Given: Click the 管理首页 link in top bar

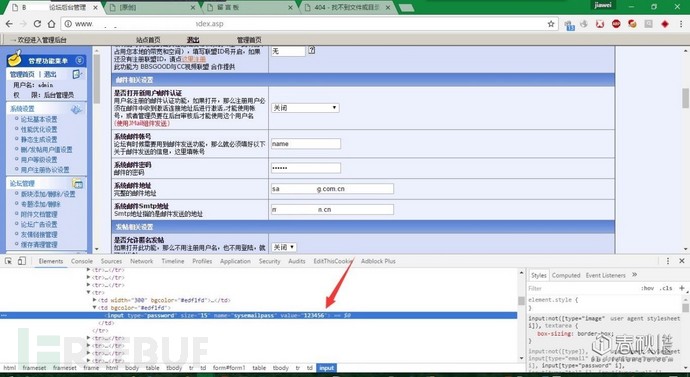Looking at the screenshot, I should (x=249, y=40).
